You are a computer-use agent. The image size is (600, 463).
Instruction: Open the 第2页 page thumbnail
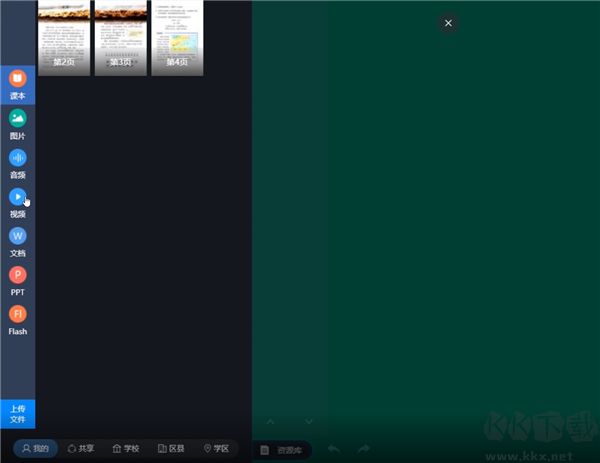[x=64, y=38]
